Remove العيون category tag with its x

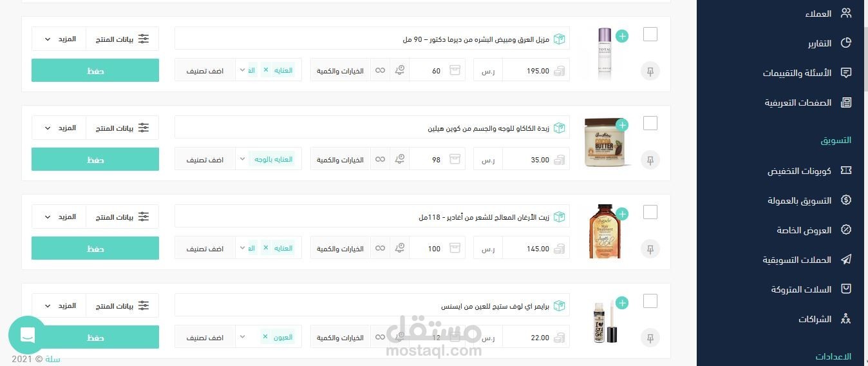pyautogui.click(x=265, y=337)
